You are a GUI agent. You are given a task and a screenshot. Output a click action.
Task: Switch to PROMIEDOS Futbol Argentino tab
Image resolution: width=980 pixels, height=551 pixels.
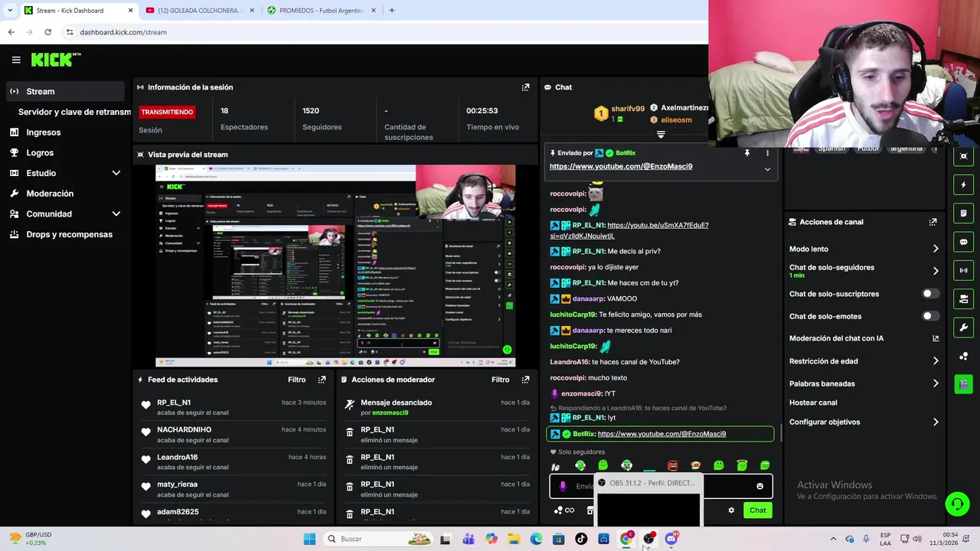(322, 11)
